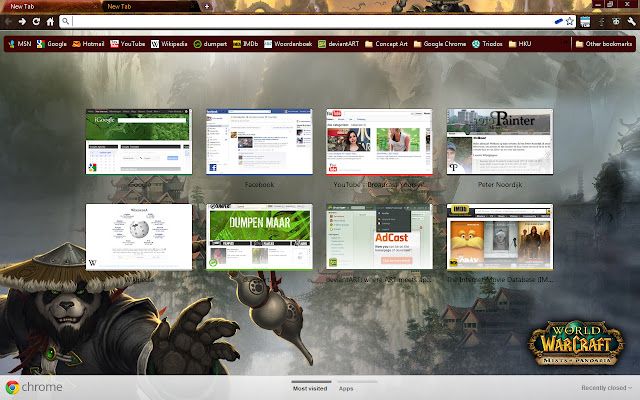Image resolution: width=640 pixels, height=400 pixels.
Task: Expand the Other bookmarks folder
Action: (604, 44)
